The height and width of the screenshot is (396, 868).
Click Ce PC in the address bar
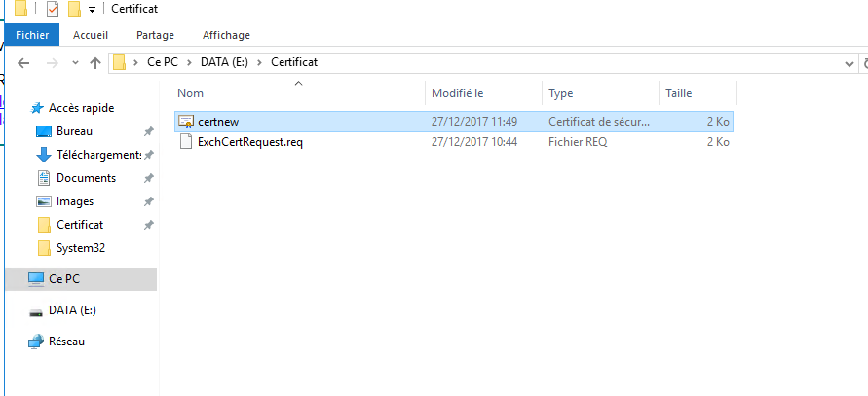[163, 62]
